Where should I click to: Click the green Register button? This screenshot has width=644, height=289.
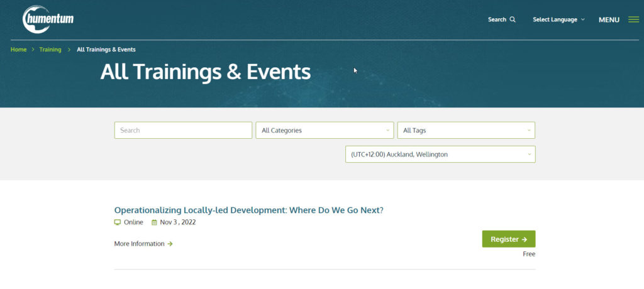[x=508, y=239]
